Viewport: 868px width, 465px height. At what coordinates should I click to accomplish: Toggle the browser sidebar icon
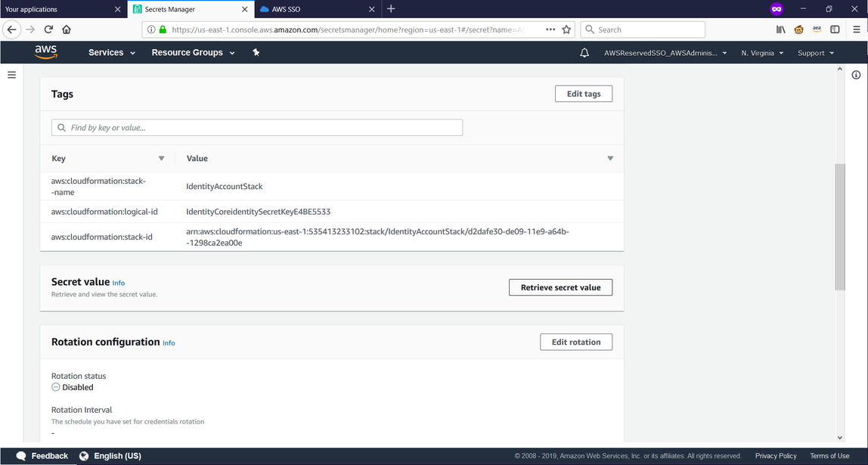[835, 29]
